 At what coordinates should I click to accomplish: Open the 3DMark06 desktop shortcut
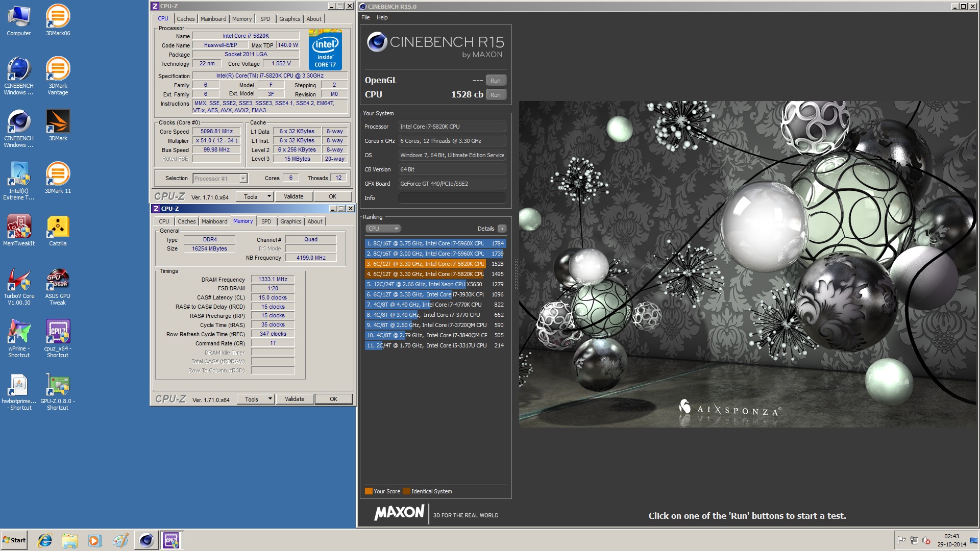coord(58,20)
